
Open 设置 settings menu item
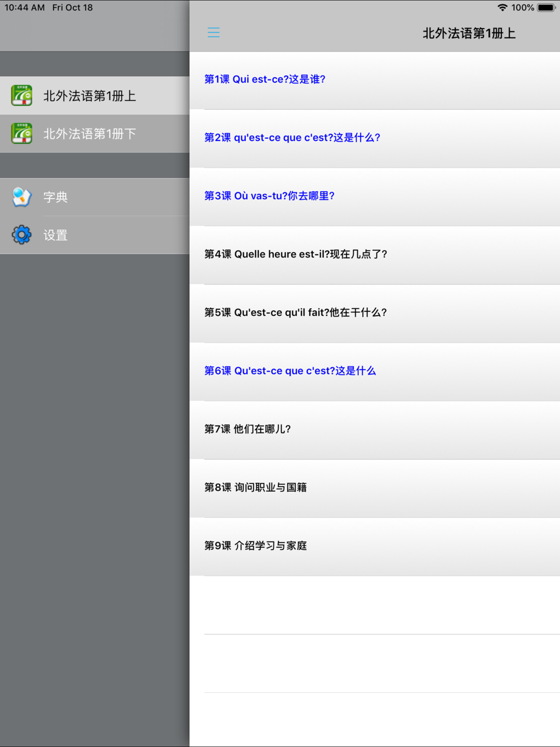click(95, 235)
